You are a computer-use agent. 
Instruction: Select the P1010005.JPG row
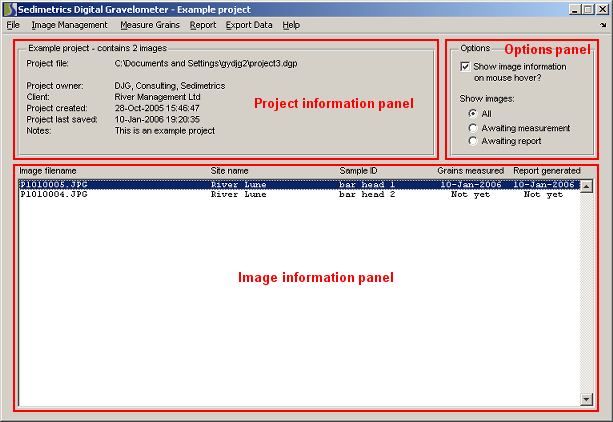tap(299, 184)
